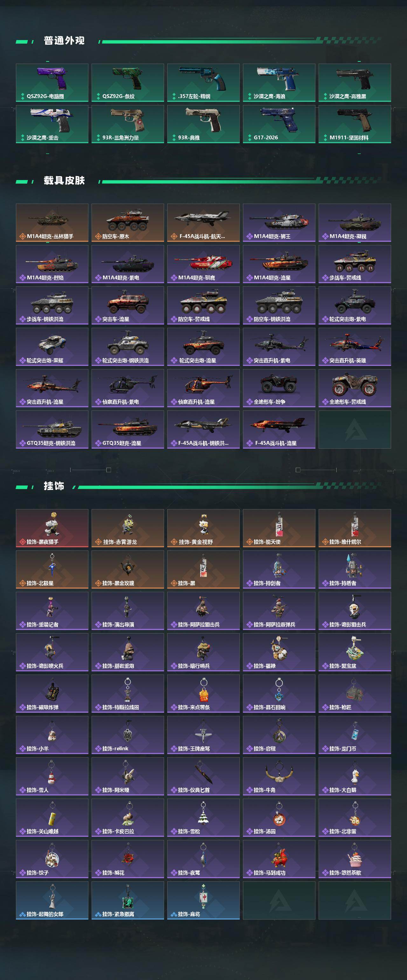Image resolution: width=407 pixels, height=980 pixels.
Task: Select the 防空车-原木 vehicle skin
Action: (x=128, y=222)
